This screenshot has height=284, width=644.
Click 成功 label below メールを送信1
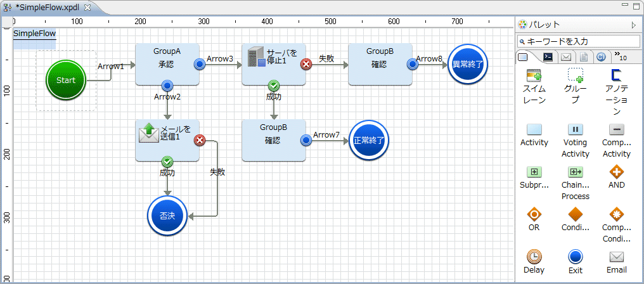point(167,172)
